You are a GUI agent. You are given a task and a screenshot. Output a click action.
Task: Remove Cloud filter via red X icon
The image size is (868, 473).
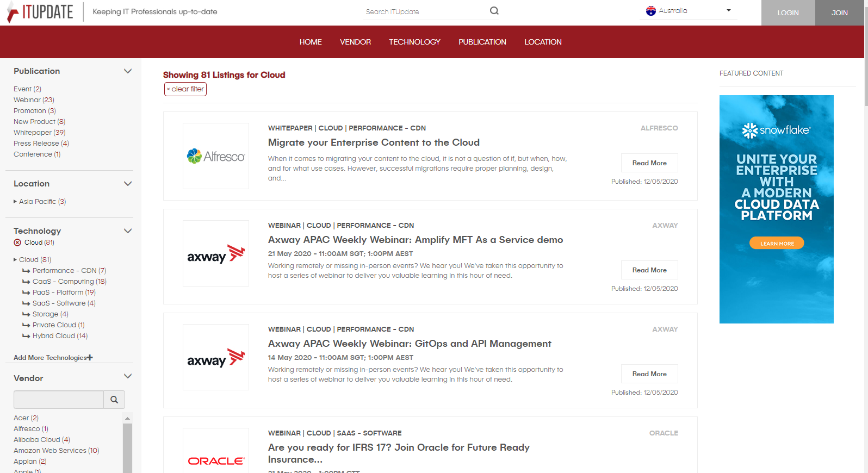click(x=17, y=242)
